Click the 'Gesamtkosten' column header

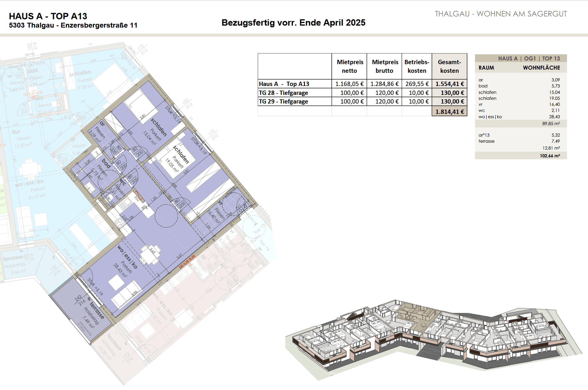coord(449,66)
